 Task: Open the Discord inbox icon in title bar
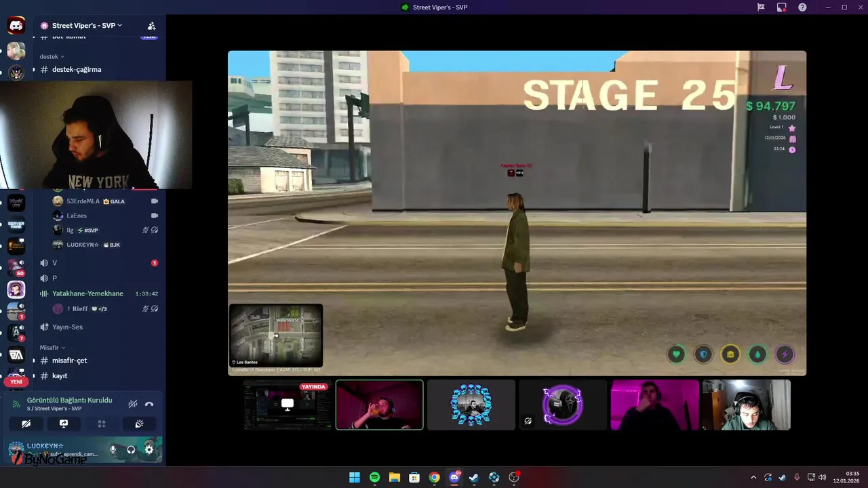tap(781, 7)
